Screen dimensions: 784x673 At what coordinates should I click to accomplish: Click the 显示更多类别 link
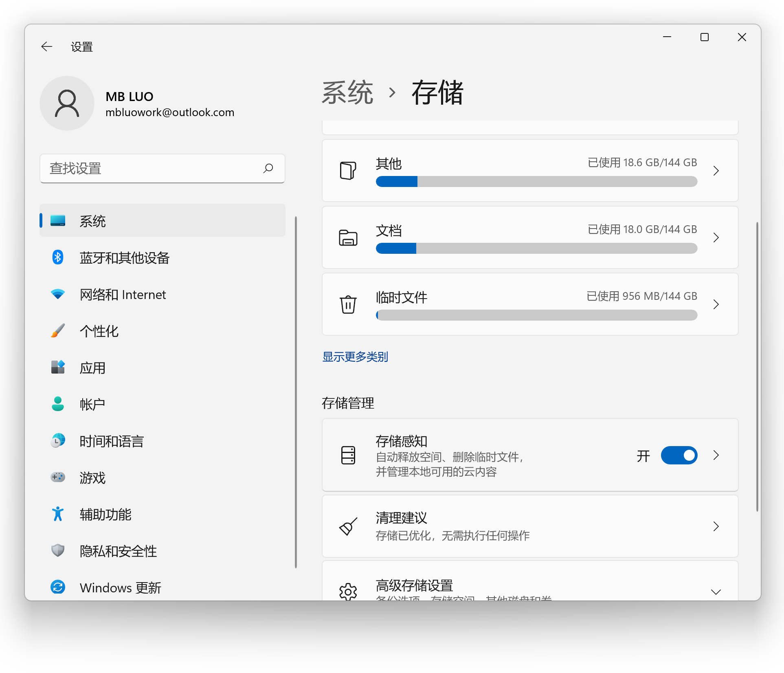coord(355,357)
